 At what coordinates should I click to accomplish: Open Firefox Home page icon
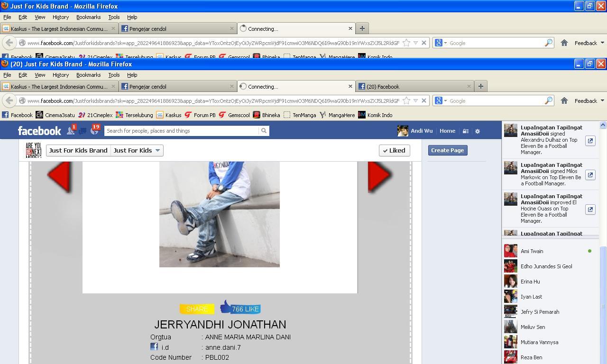(564, 100)
